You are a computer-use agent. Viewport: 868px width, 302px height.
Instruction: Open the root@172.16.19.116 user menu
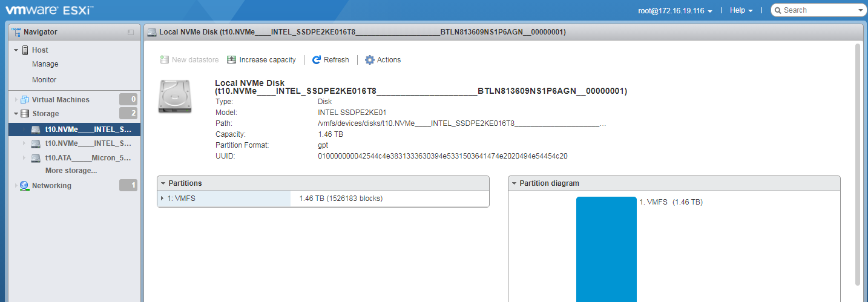(x=675, y=10)
